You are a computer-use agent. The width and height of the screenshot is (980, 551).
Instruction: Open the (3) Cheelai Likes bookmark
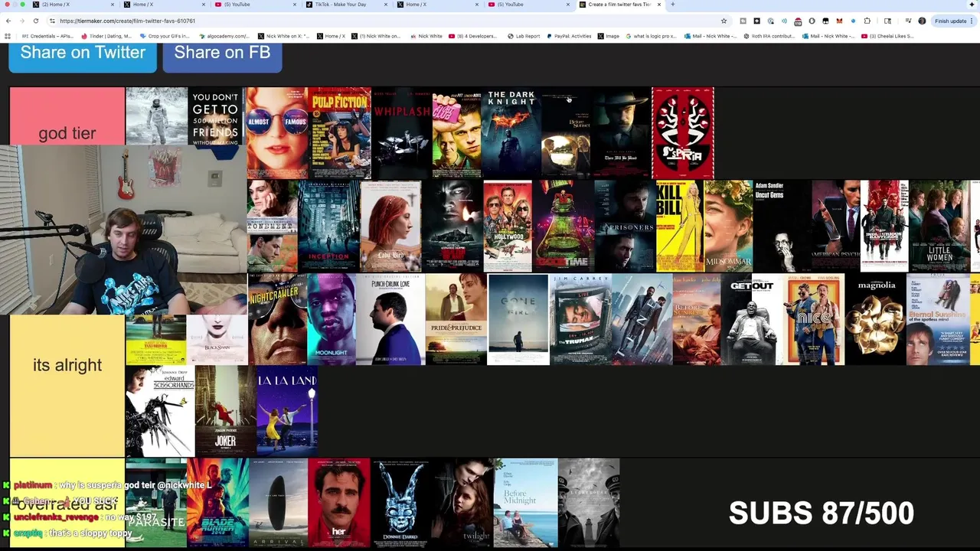(888, 36)
